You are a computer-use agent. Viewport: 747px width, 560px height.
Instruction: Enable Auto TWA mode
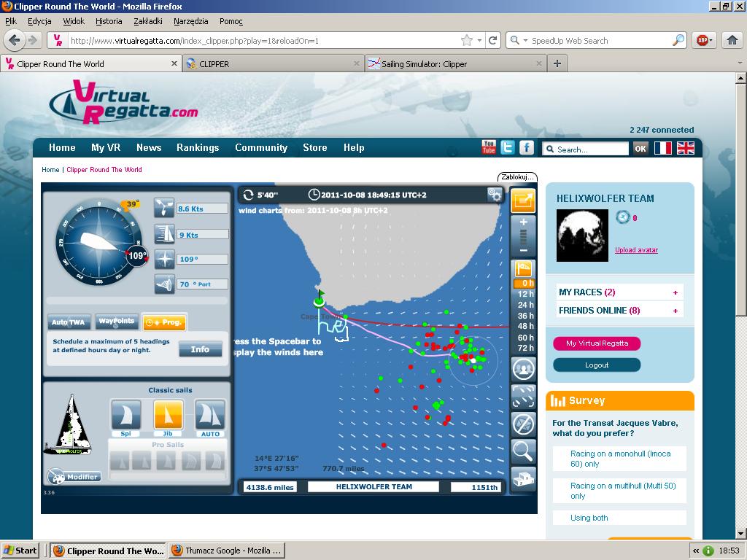[69, 322]
